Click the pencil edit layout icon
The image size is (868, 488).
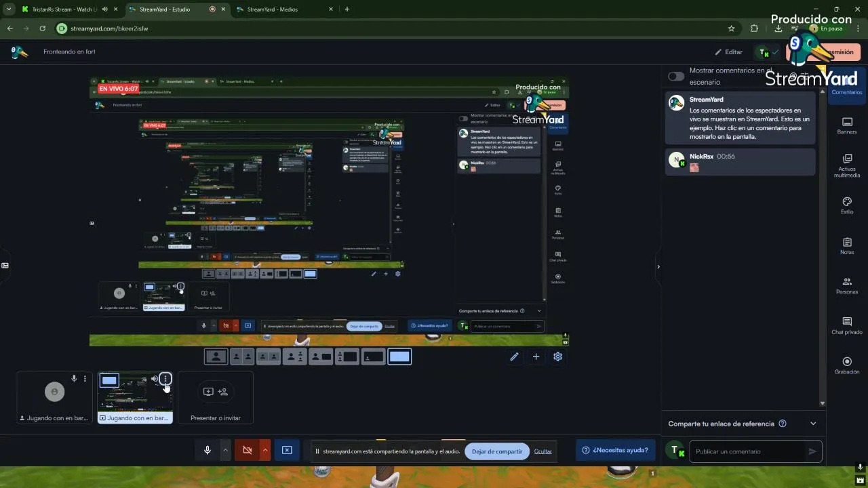coord(514,357)
